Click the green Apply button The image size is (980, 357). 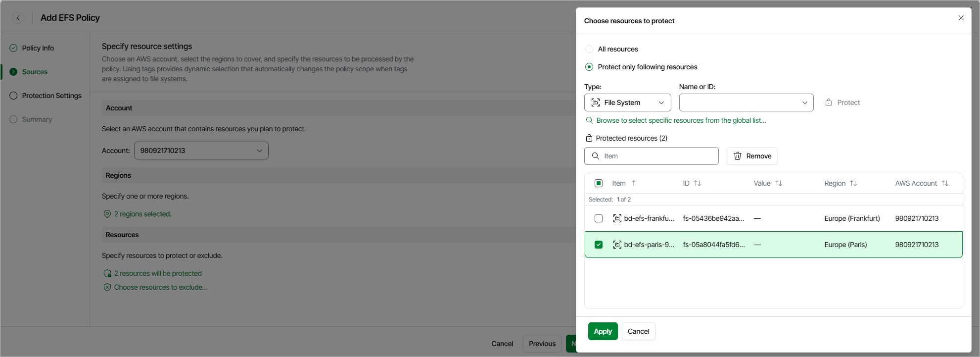point(603,331)
